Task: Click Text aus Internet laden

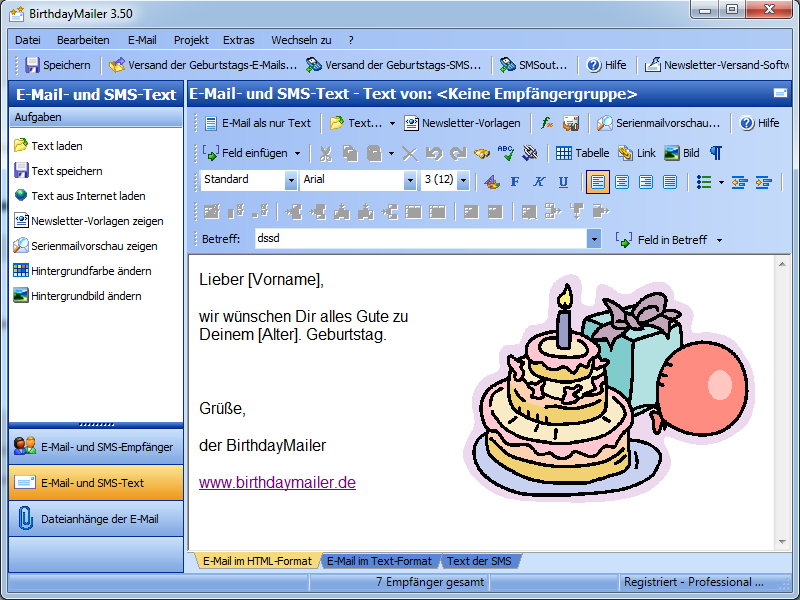Action: [80, 196]
